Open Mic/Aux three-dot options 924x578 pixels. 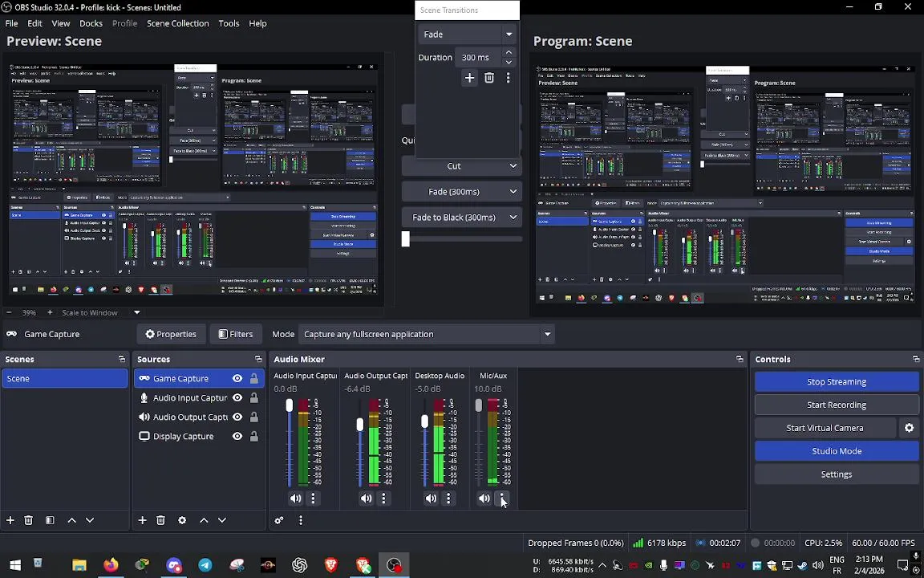click(501, 499)
